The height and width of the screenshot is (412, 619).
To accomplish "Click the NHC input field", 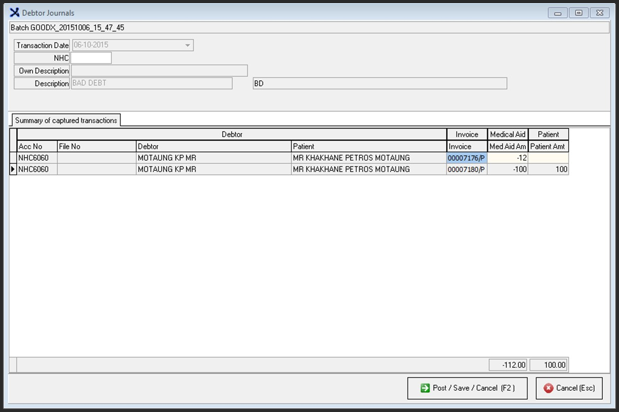I will [91, 58].
